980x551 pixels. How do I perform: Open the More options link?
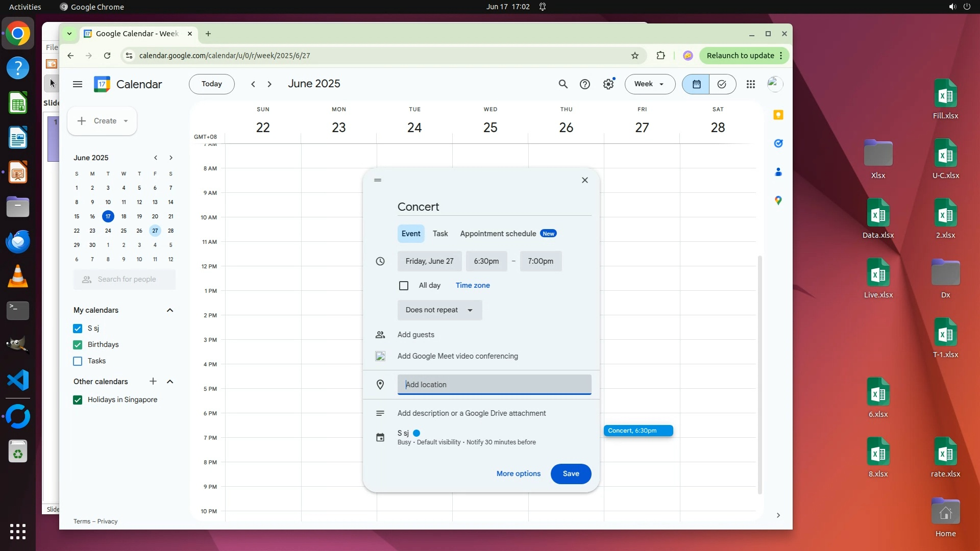518,474
